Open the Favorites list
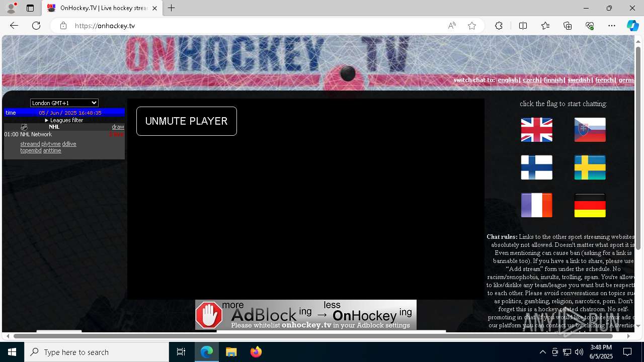The image size is (644, 362). pos(545,26)
